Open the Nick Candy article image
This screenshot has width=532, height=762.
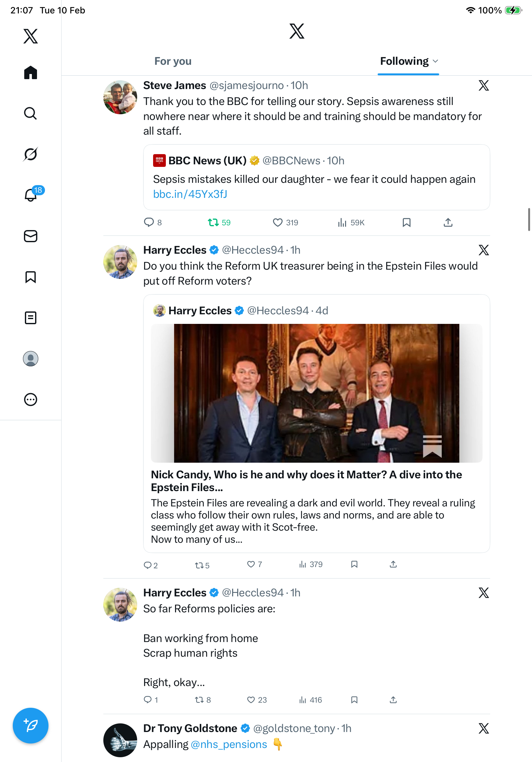tap(316, 393)
